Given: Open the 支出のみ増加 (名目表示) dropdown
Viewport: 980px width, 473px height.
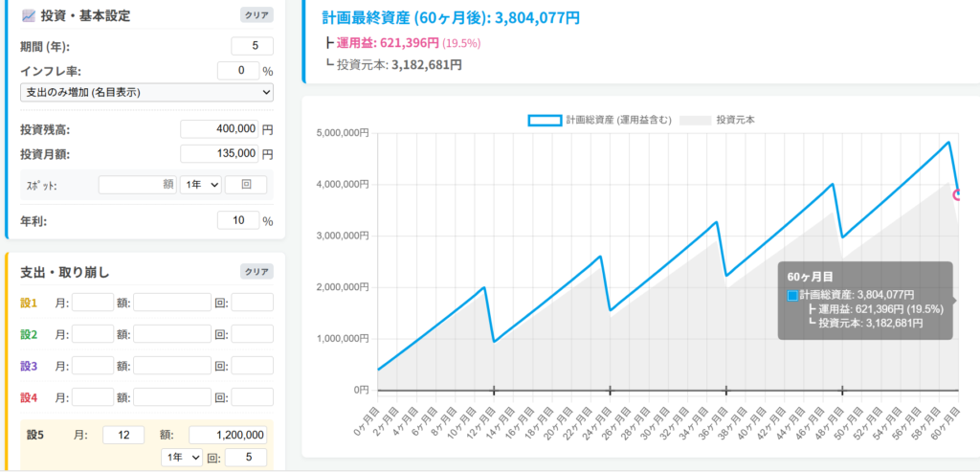Looking at the screenshot, I should click(x=146, y=93).
